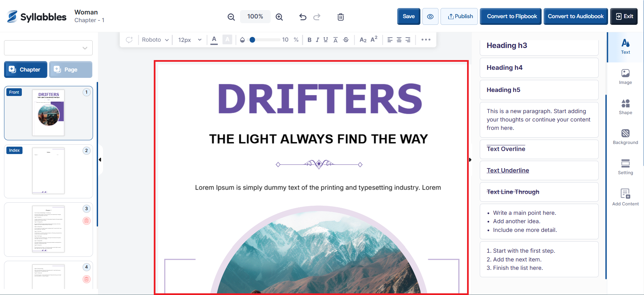
Task: Click Convert to Flipbook button
Action: 510,16
